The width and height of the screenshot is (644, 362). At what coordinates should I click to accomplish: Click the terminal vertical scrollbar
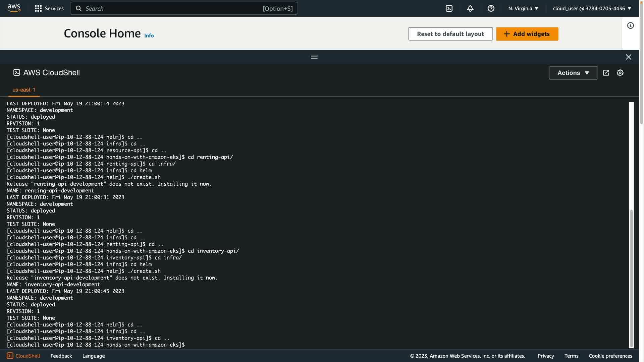pyautogui.click(x=631, y=278)
